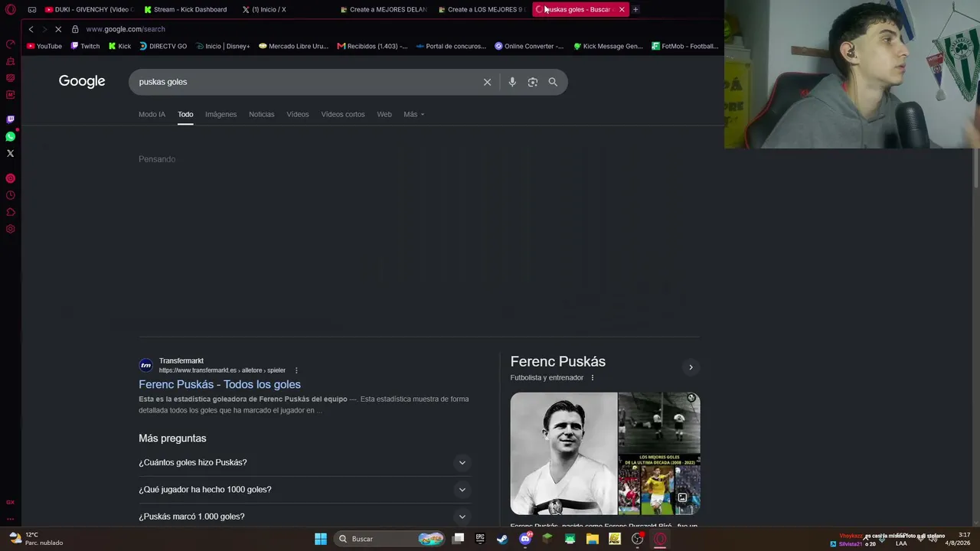Viewport: 980px width, 551px height.
Task: Switch to 'Create a MEJORES DELAN' tab
Action: [x=383, y=9]
